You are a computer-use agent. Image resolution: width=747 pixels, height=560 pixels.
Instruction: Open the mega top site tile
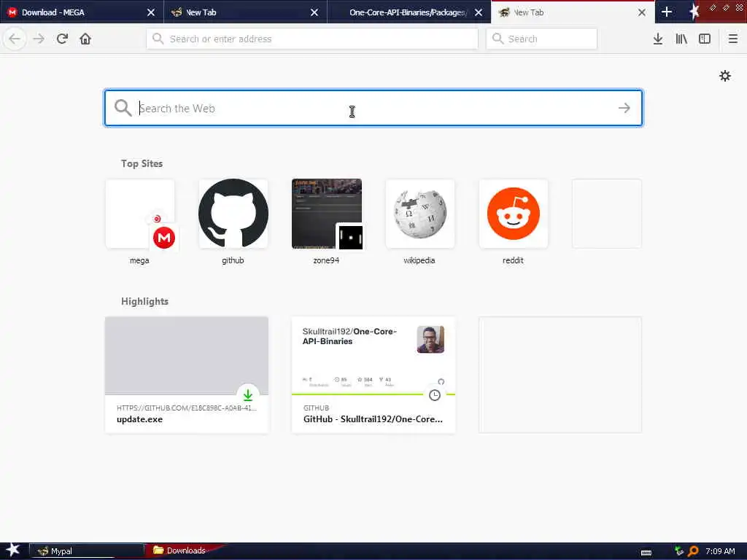(140, 214)
